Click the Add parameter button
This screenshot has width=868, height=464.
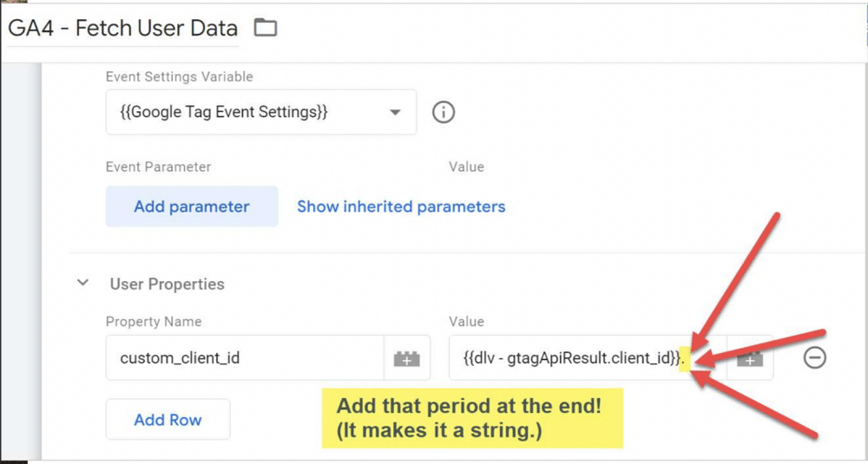[x=191, y=206]
